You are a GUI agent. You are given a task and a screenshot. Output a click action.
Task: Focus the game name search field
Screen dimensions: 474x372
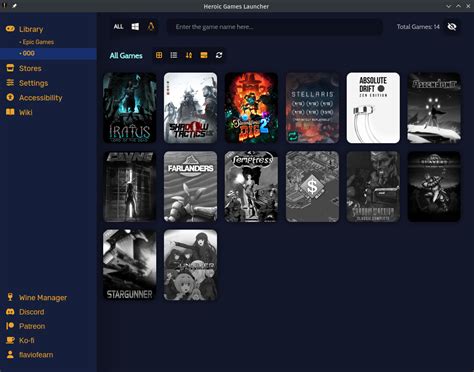[x=274, y=27]
